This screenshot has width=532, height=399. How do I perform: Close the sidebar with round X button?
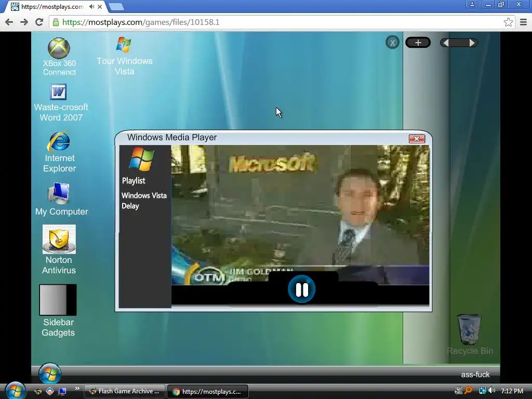[392, 43]
